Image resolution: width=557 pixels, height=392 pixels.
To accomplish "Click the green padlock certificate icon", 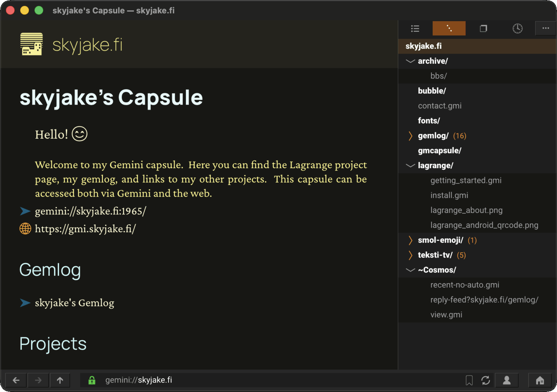I will (x=92, y=380).
